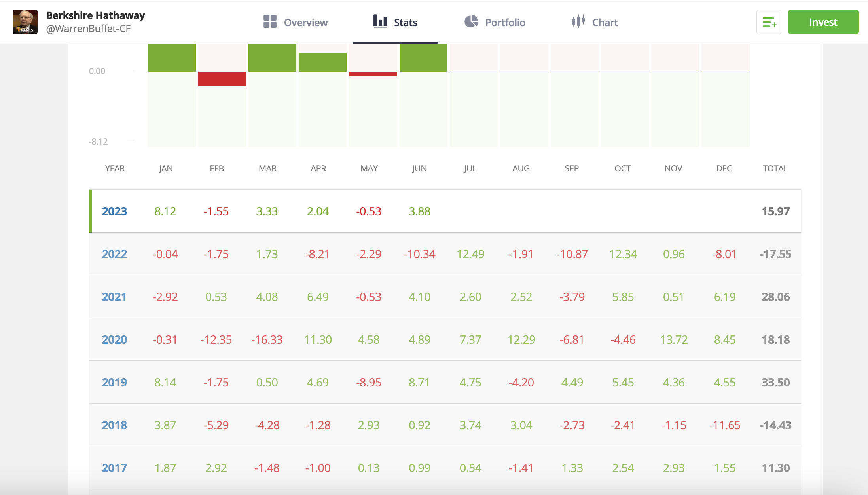Click the green Invest button

(x=823, y=22)
